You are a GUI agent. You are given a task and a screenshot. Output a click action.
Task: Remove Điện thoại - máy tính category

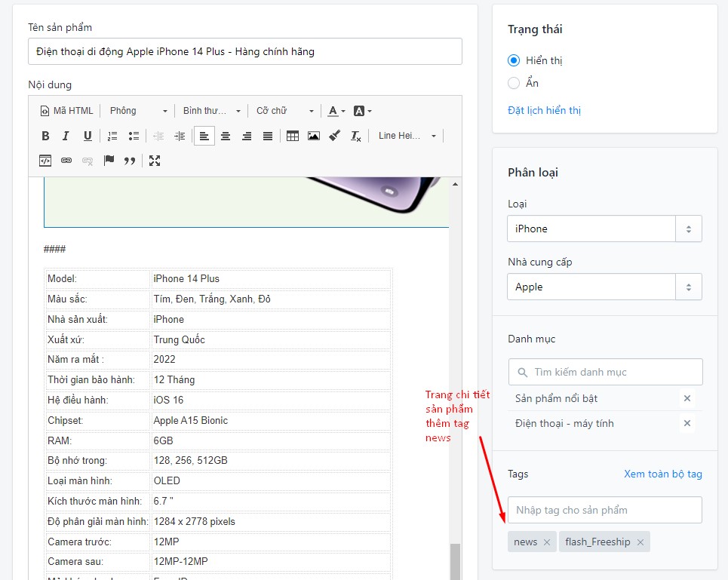(x=687, y=423)
